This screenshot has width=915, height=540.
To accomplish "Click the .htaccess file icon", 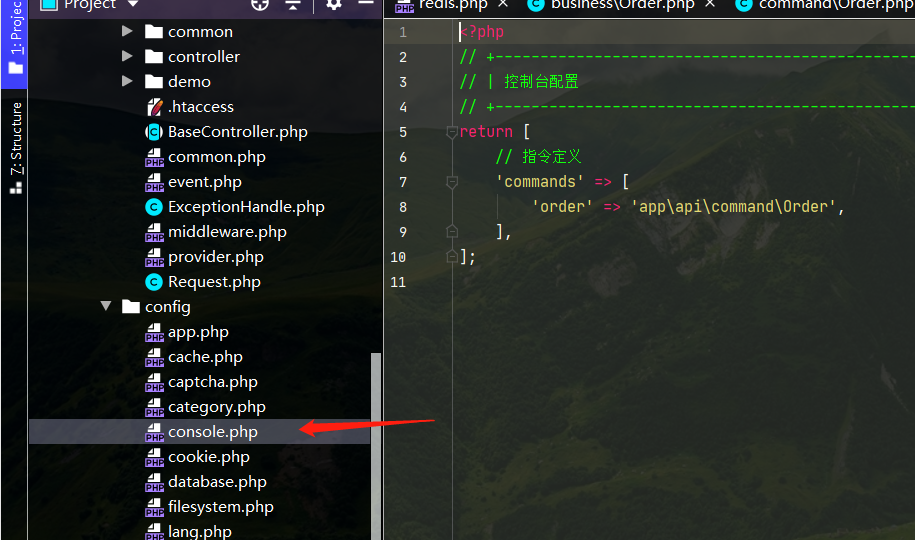I will [x=154, y=107].
